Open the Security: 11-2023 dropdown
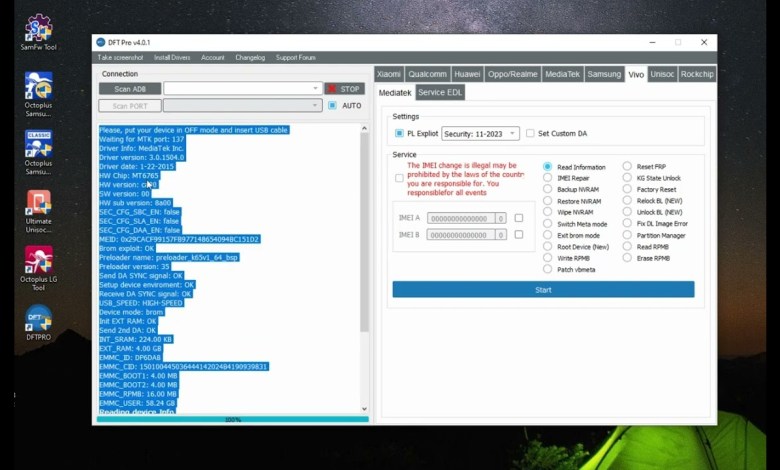This screenshot has width=780, height=470. pos(481,133)
